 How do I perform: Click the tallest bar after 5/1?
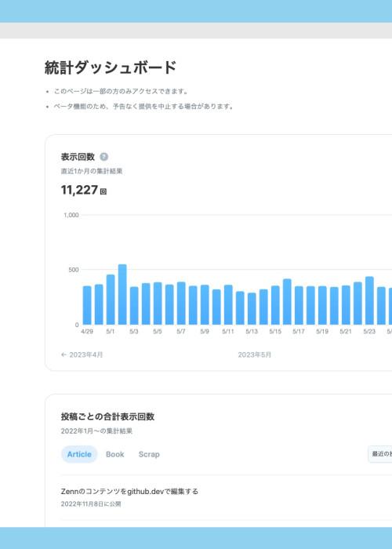(x=122, y=294)
